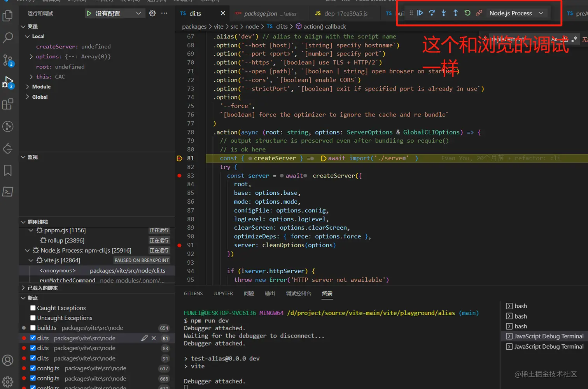Collapse the 断点 section

pos(23,298)
